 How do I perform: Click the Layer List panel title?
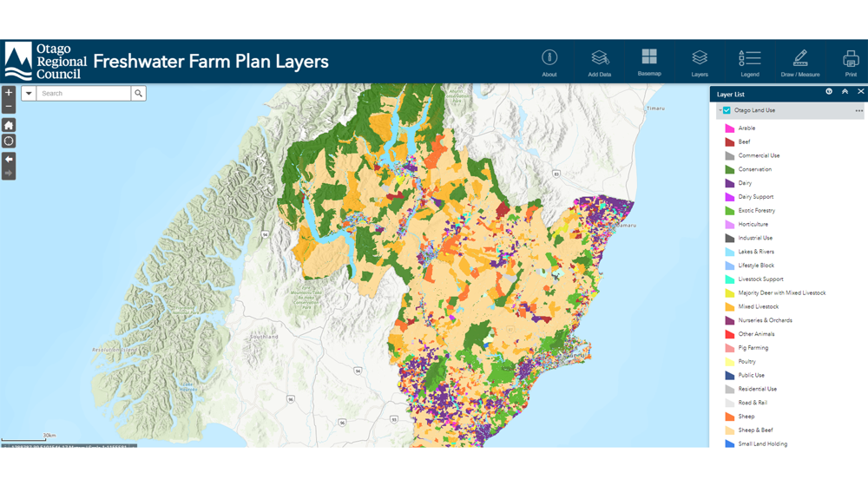pos(730,95)
